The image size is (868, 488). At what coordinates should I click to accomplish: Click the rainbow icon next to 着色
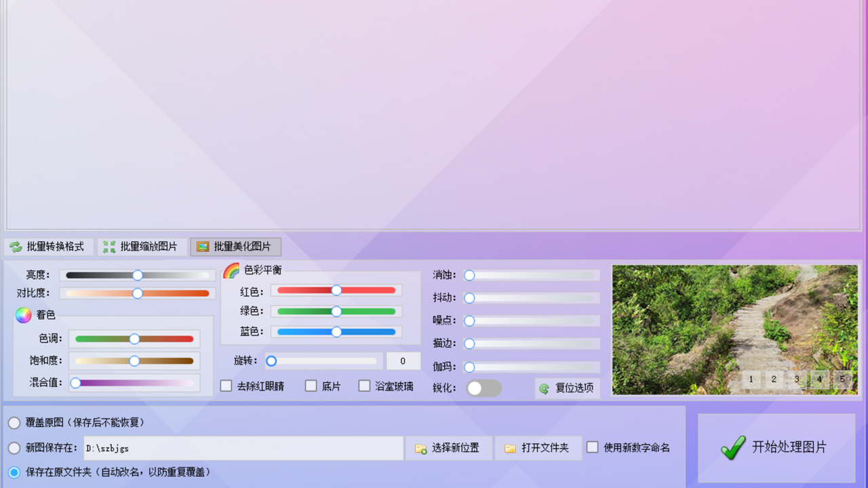(x=22, y=314)
